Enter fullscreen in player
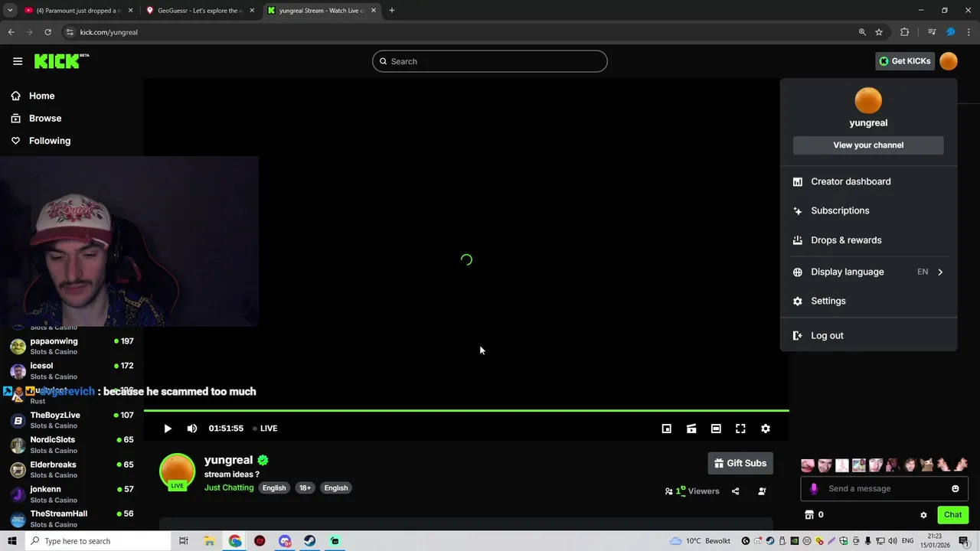This screenshot has height=551, width=980. click(740, 429)
